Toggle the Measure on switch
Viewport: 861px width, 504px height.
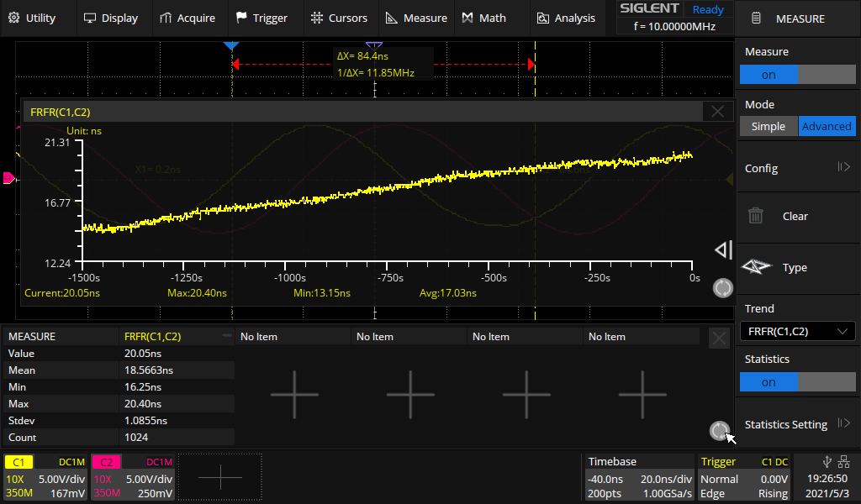tap(797, 75)
